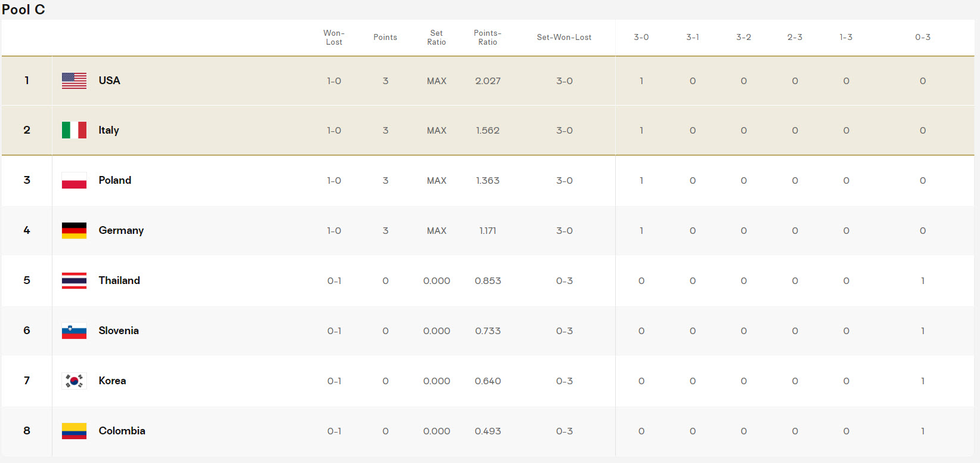Open the Thailand team name
The image size is (980, 463).
tap(119, 280)
